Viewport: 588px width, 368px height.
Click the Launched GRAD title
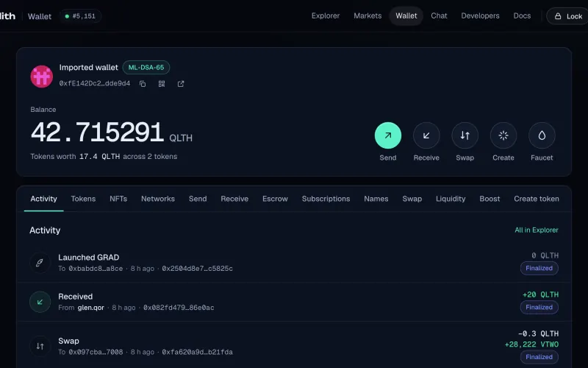click(88, 257)
